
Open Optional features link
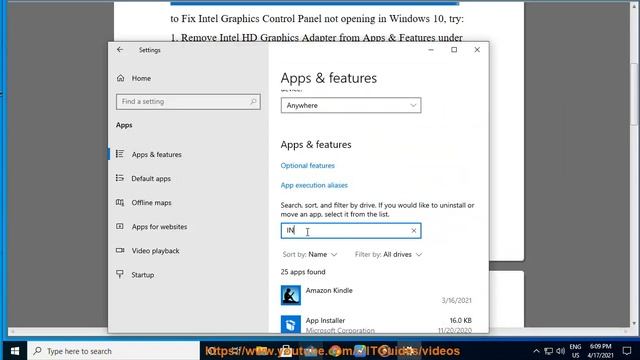pos(307,165)
